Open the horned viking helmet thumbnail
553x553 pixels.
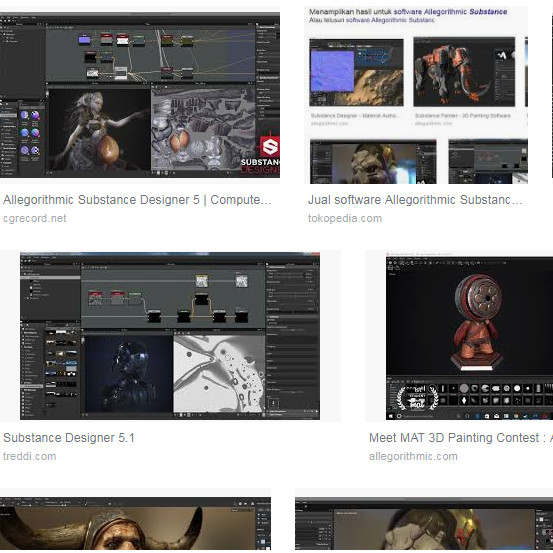coord(135,523)
